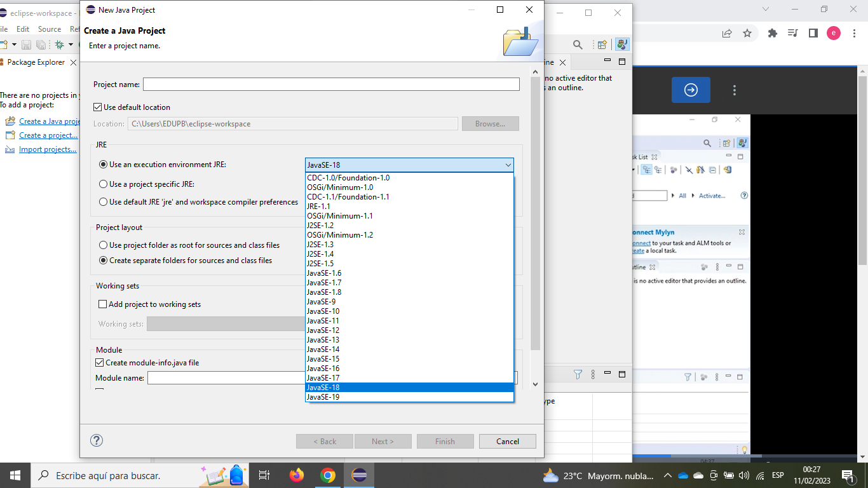This screenshot has height=488, width=868.
Task: Click the New wizard icon in Eclipse toolbar
Action: pyautogui.click(x=4, y=44)
